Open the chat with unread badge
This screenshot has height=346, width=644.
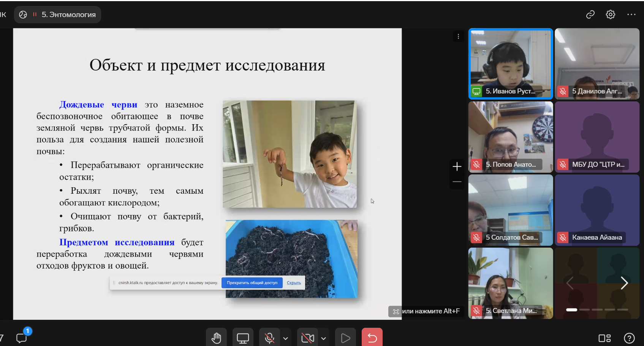pyautogui.click(x=22, y=338)
